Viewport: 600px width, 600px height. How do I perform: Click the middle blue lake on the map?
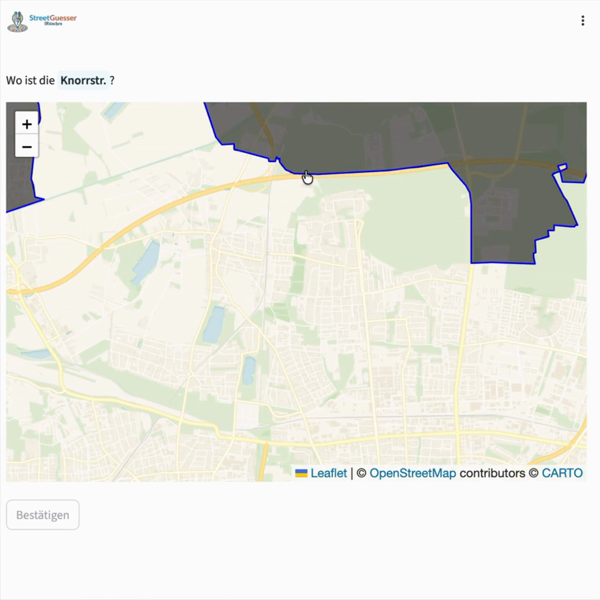pos(213,325)
